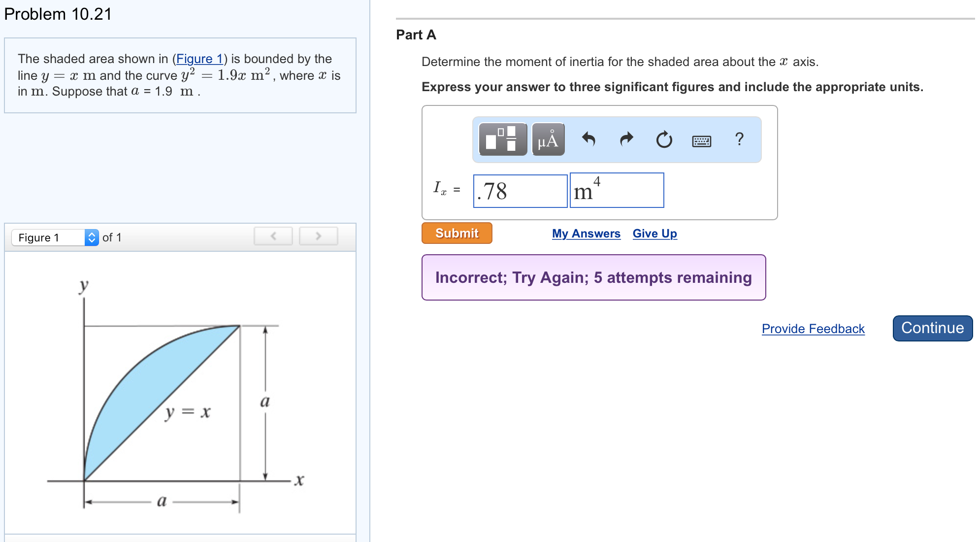
Task: Click the next figure chevron arrow
Action: pos(318,236)
